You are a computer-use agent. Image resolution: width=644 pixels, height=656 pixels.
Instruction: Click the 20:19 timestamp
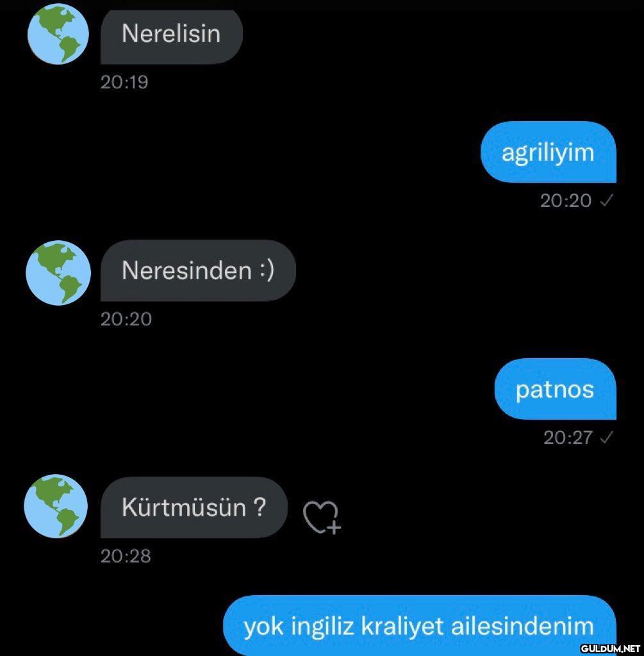pos(124,82)
